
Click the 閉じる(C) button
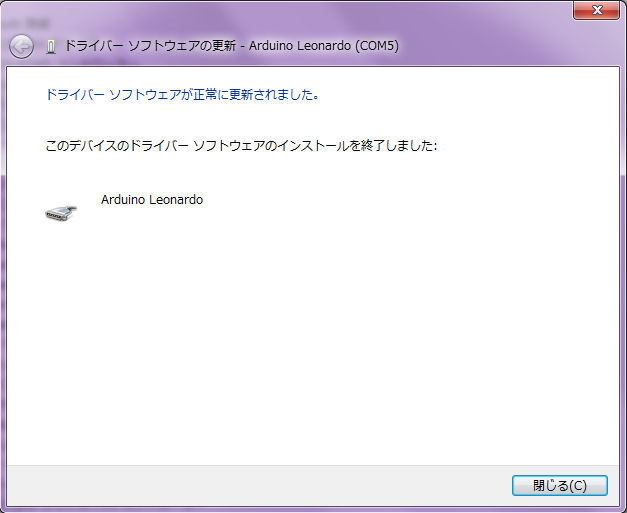point(559,485)
